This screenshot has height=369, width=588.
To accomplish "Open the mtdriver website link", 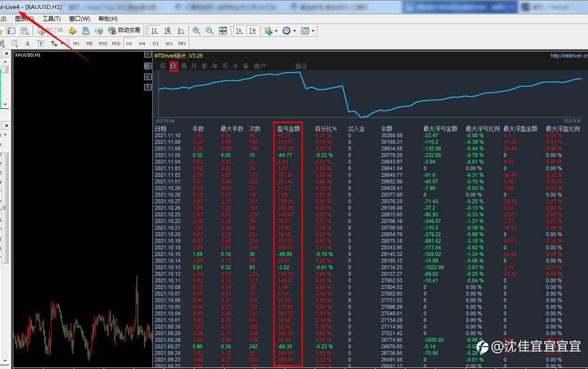I will point(569,56).
